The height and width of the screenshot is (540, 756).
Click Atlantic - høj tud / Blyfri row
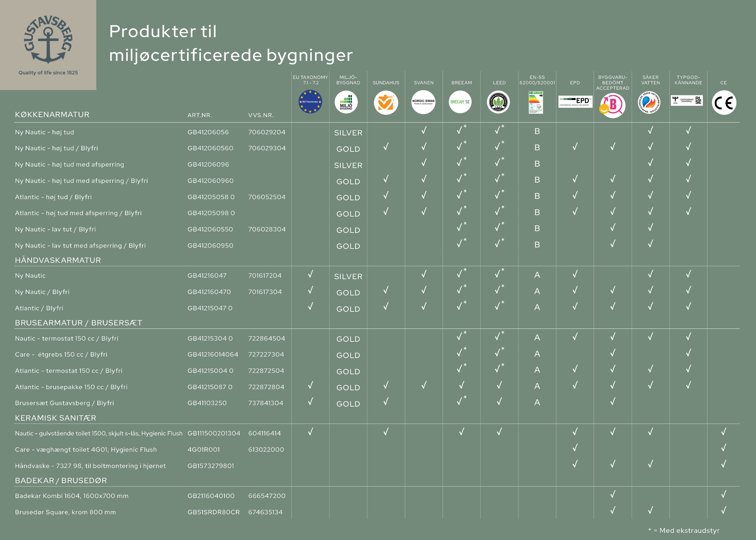(53, 197)
